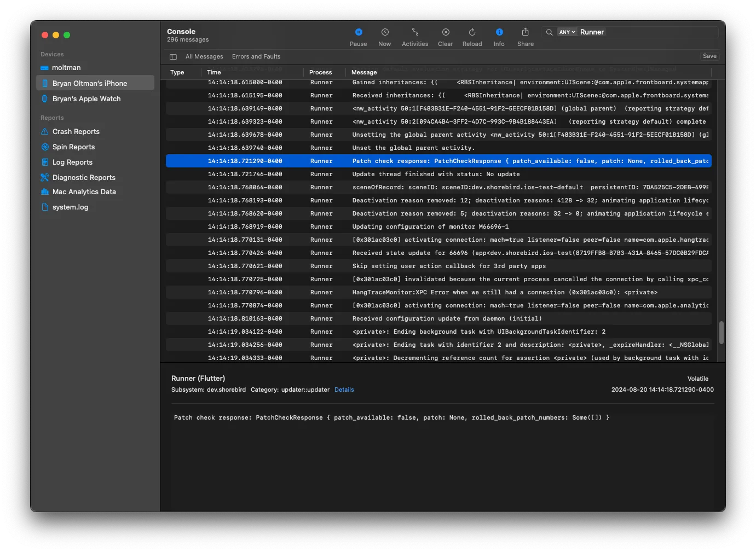756x552 pixels.
Task: Open the ANY search filter dropdown
Action: tap(567, 32)
